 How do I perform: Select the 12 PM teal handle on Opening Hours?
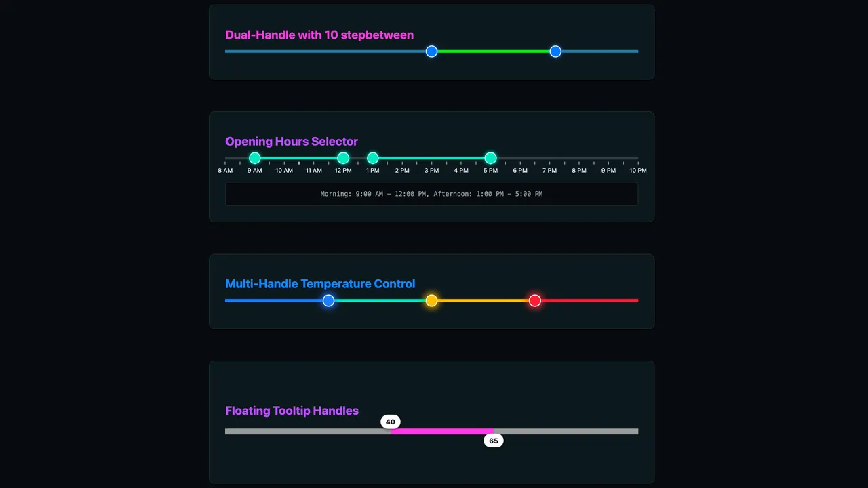click(x=343, y=157)
